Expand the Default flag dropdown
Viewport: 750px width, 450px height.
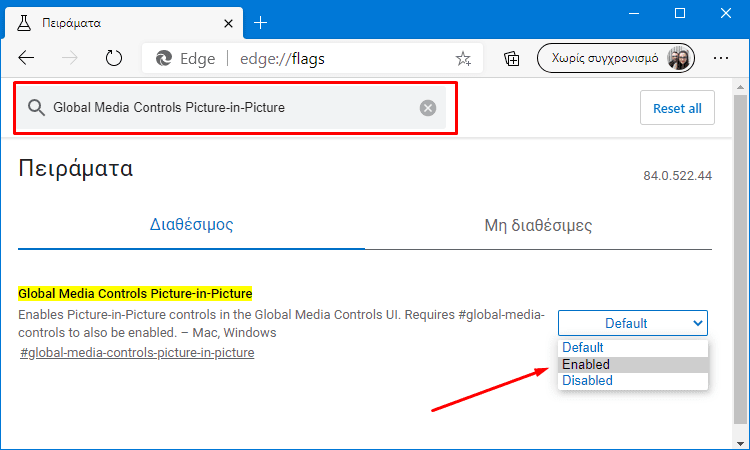632,323
